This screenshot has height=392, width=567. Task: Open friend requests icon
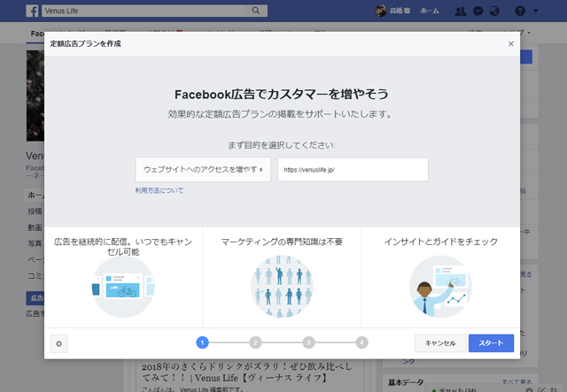coord(461,12)
